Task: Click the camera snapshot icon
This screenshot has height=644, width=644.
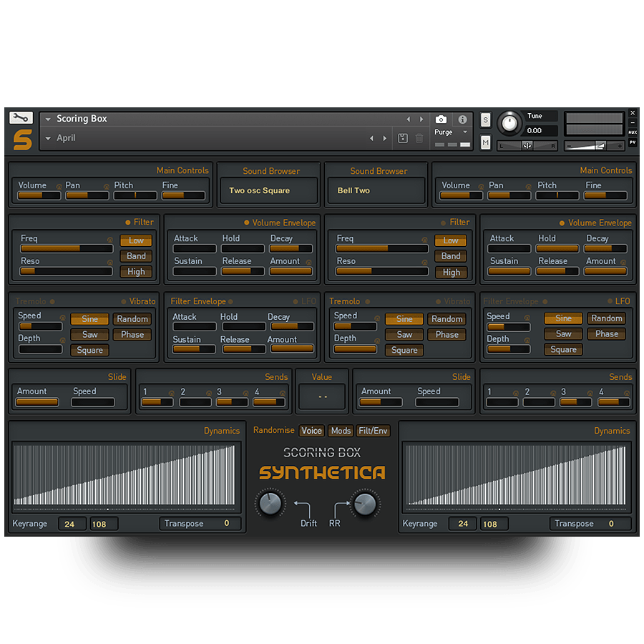Action: pos(441,119)
